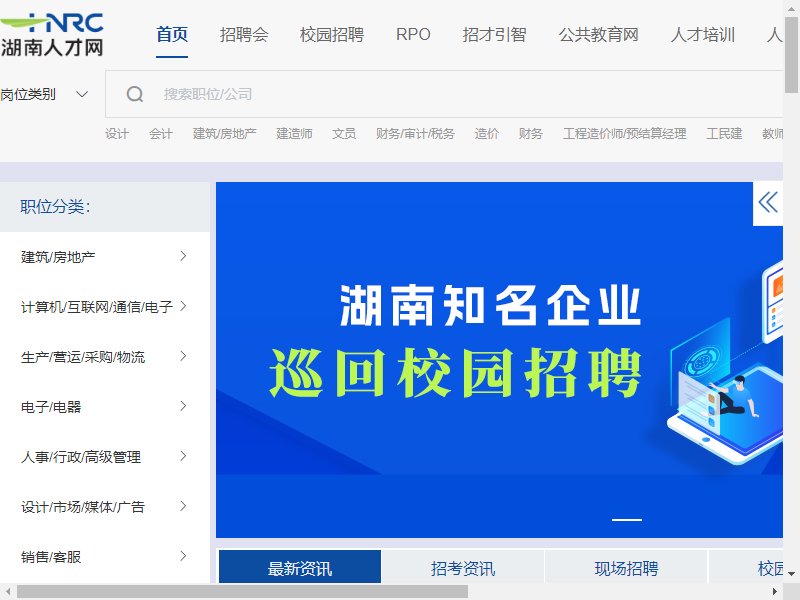Click the 建筑/房地产 hot keyword link
The image size is (800, 600).
(224, 134)
